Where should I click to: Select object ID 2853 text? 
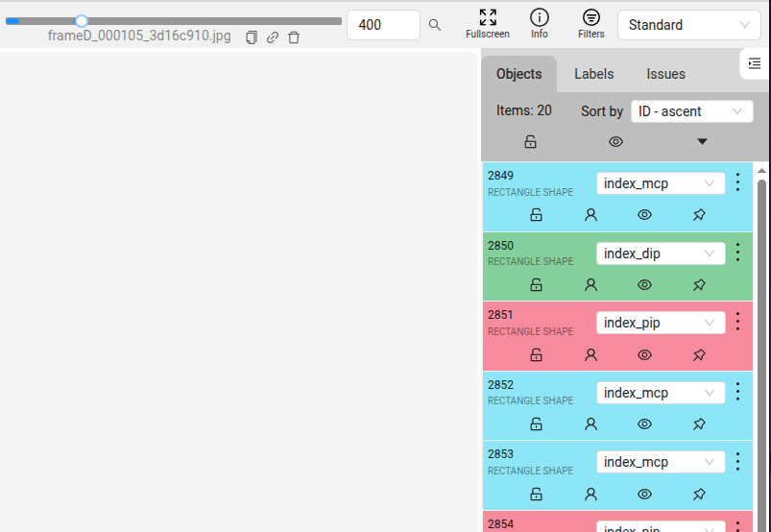tap(500, 454)
